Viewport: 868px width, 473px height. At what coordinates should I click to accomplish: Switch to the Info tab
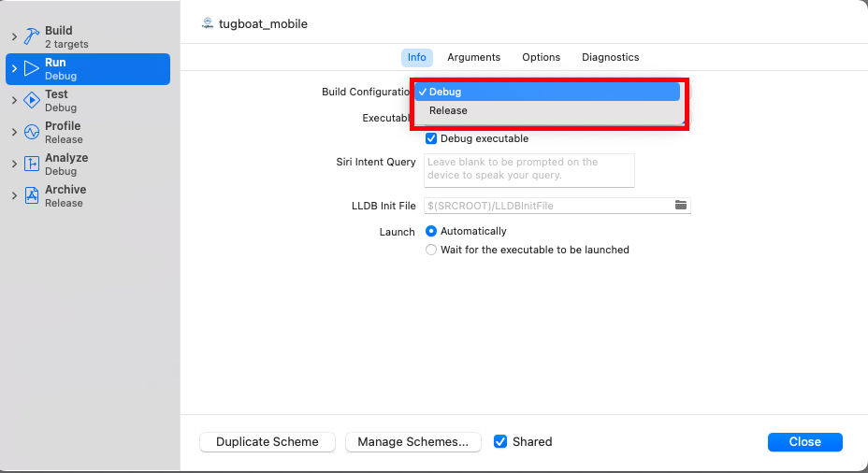click(417, 57)
